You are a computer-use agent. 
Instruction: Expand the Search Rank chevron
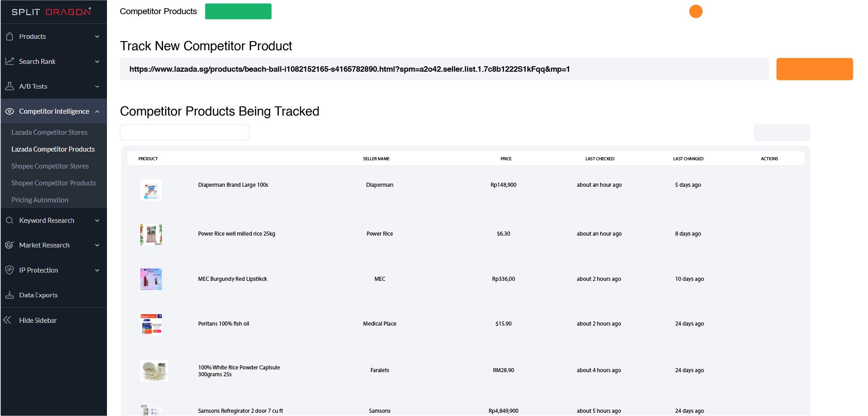click(x=97, y=61)
